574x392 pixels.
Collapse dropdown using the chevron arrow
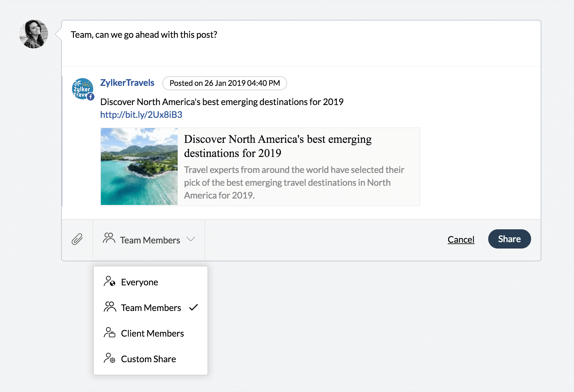pos(191,239)
